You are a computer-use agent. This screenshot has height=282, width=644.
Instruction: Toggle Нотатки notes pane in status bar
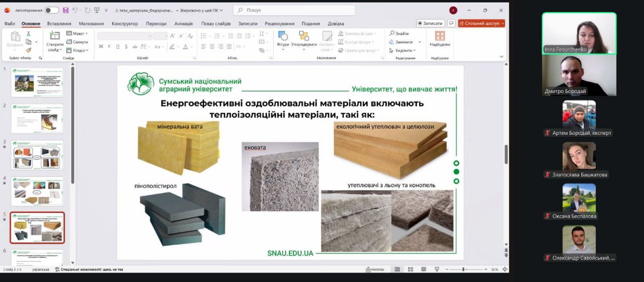point(375,269)
